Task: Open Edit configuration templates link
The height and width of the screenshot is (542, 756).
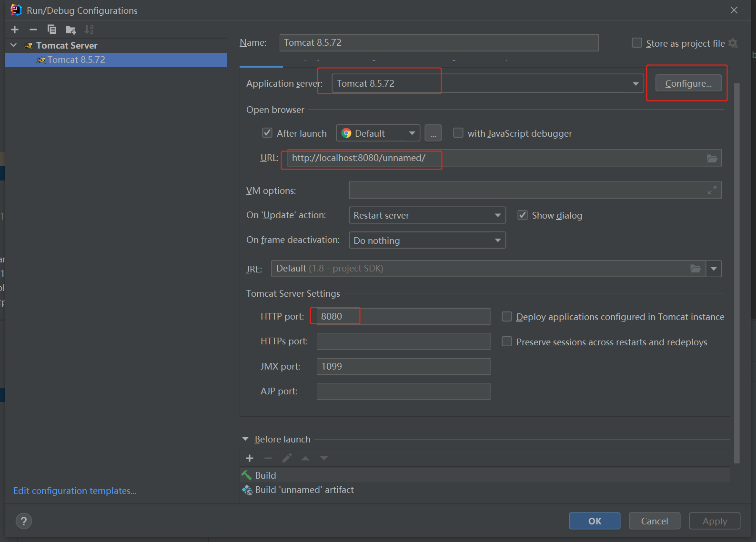Action: (x=75, y=491)
